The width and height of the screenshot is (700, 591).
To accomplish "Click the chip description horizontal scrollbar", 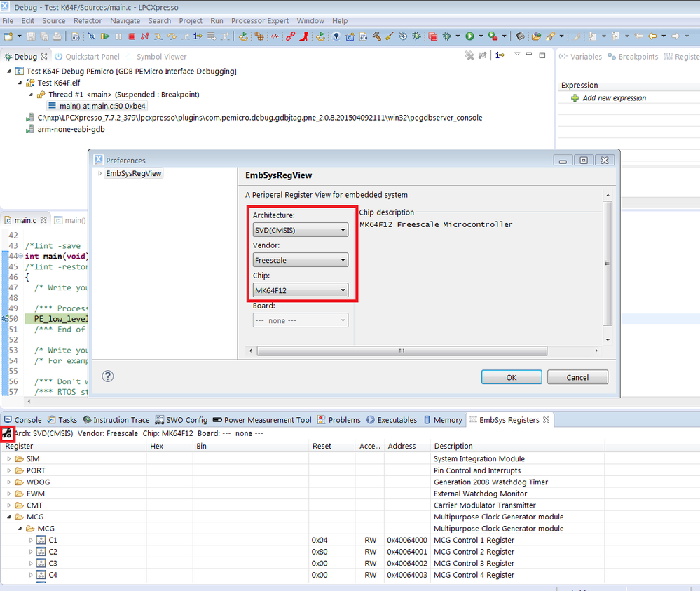I will tap(402, 351).
